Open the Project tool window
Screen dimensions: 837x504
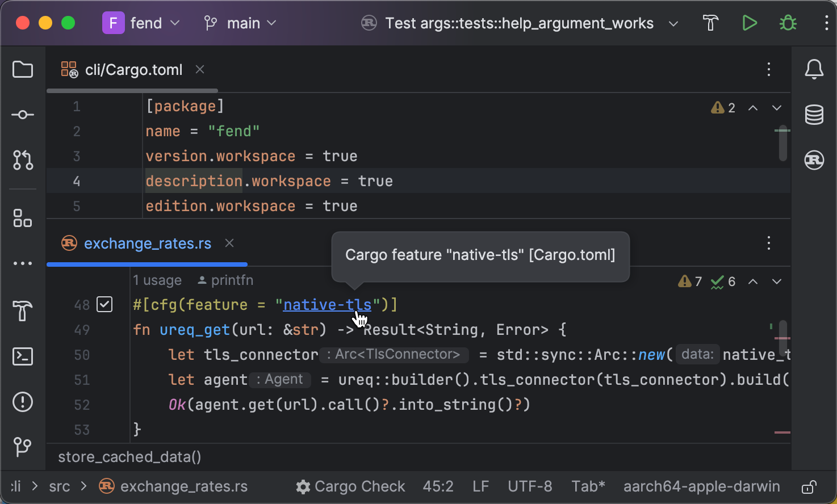coord(22,69)
